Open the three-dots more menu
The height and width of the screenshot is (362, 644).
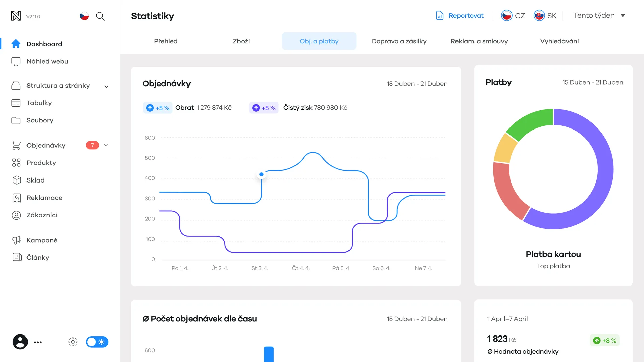38,342
